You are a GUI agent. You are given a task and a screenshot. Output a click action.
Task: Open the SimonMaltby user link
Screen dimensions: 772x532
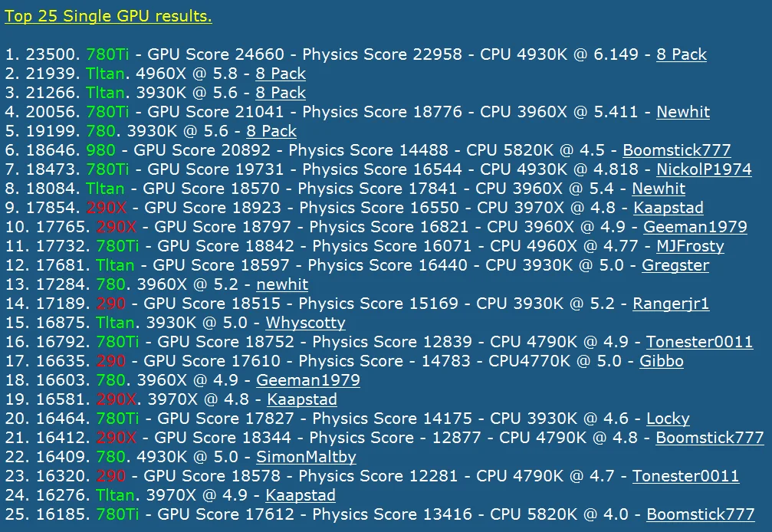pos(306,457)
